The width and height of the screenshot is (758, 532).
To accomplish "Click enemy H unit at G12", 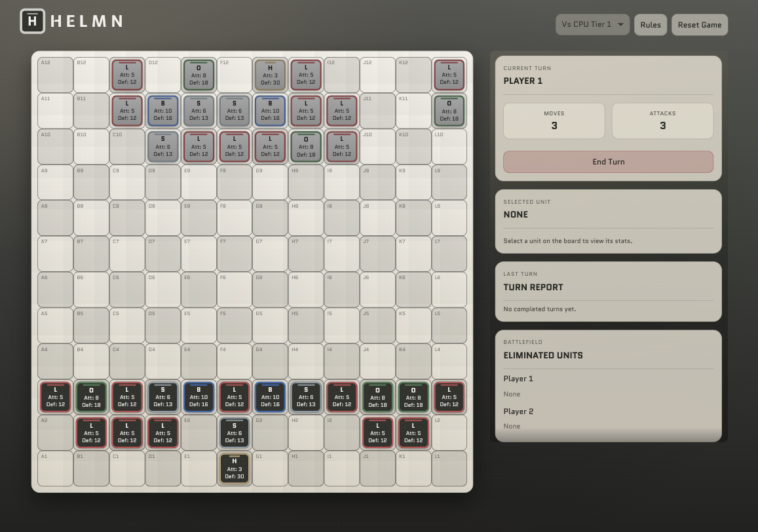I will point(270,75).
